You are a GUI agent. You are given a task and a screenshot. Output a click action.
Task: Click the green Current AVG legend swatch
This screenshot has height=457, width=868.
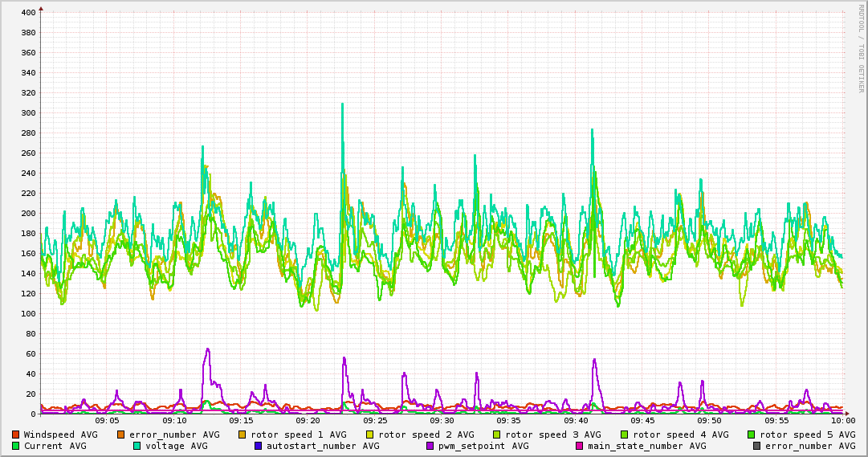[x=16, y=446]
